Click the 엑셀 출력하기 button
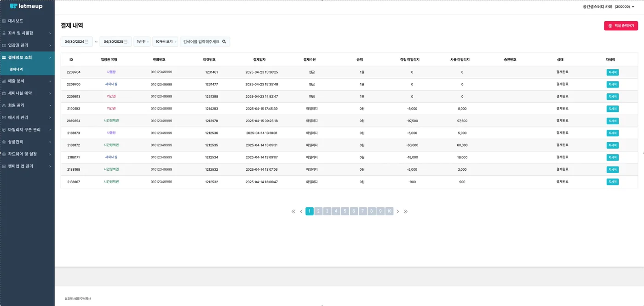 click(621, 26)
